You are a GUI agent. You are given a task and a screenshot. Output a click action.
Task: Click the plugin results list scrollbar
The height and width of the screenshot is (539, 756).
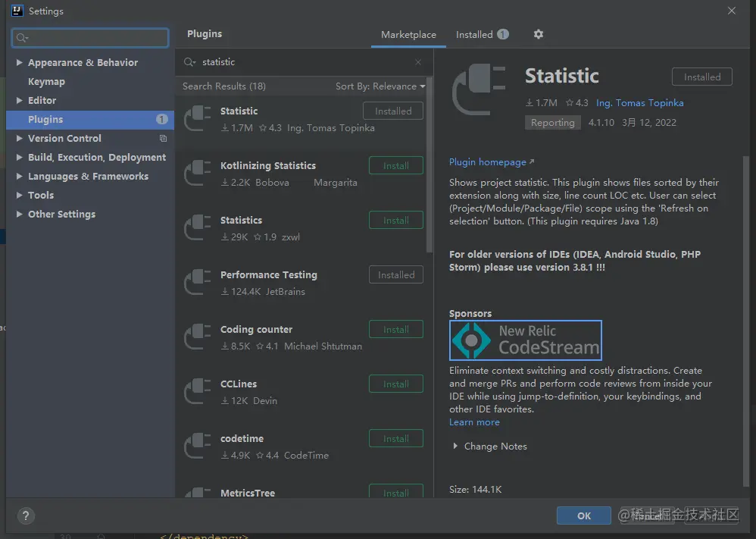(x=429, y=165)
